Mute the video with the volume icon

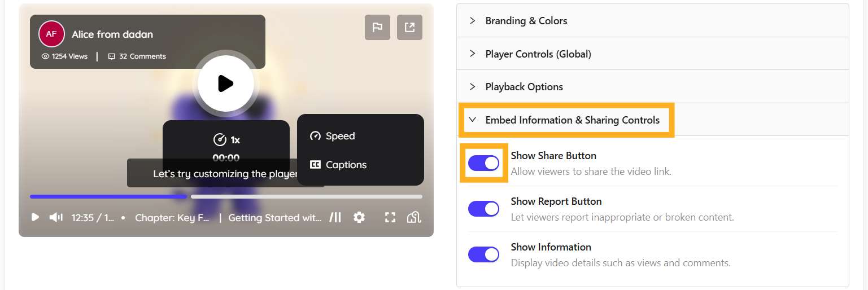pos(56,217)
